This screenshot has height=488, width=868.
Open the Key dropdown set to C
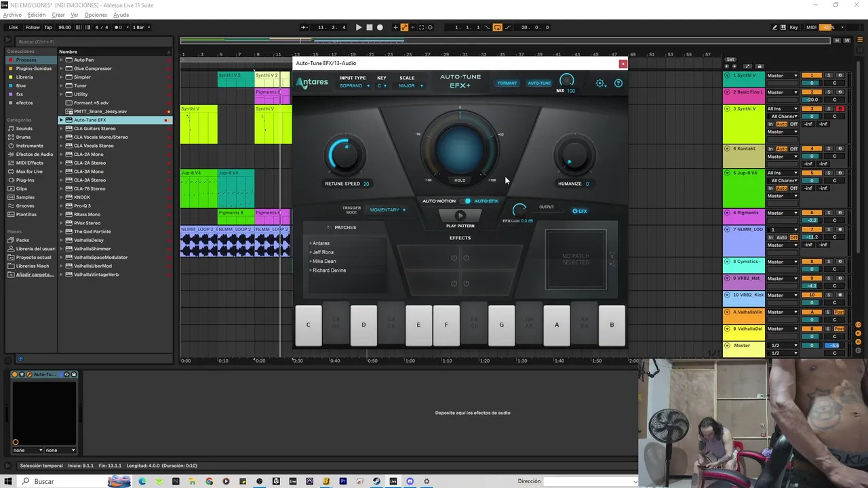coord(382,86)
